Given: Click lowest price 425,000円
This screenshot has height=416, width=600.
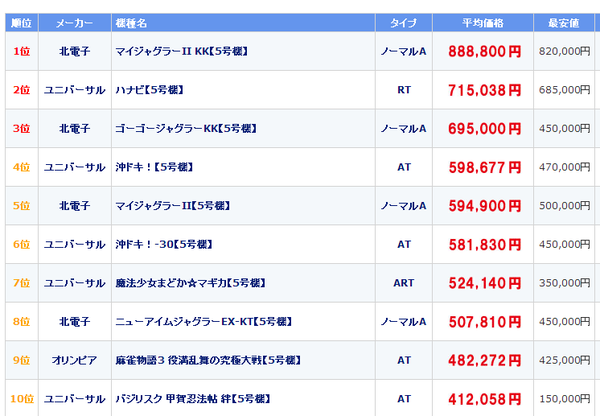Looking at the screenshot, I should point(564,360).
